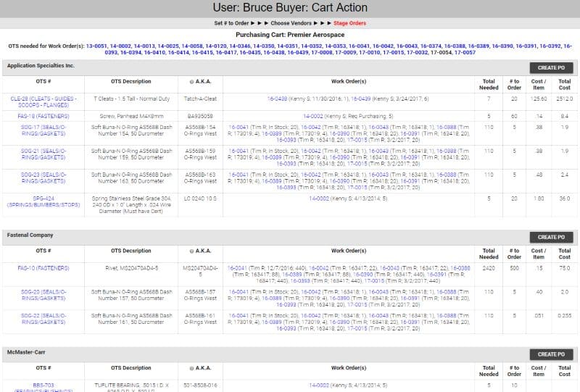Viewport: 580px width, 392px height.
Task: Open OTS item BBS-703 in McMaster-Carr table
Action: pos(43,387)
